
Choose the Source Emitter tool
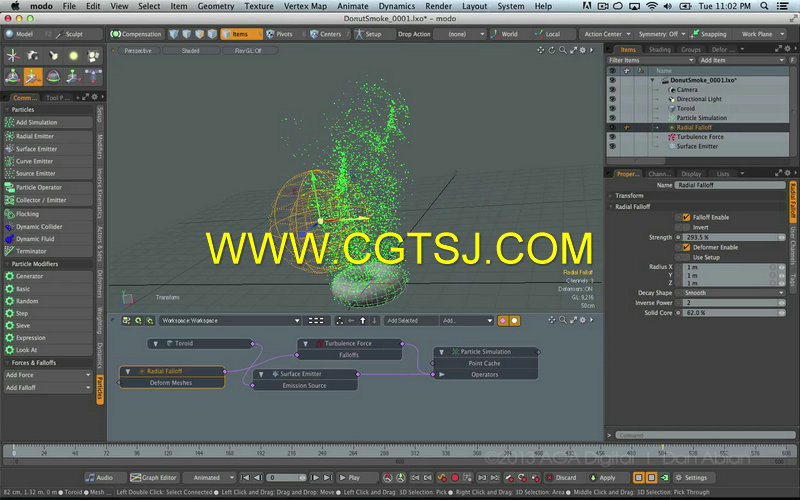pyautogui.click(x=48, y=173)
